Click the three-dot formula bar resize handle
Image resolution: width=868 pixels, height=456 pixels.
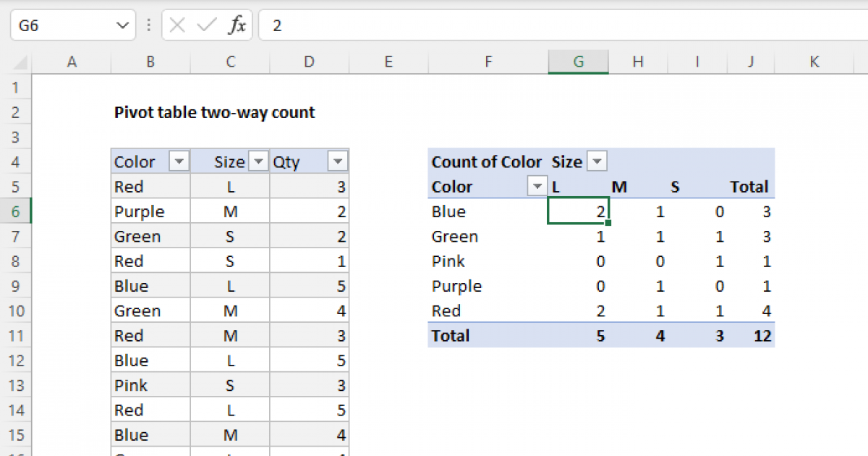[149, 26]
